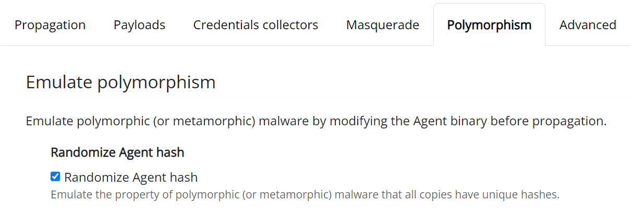Click the description sentence under the heading
Screen dimensions: 644x212
316,121
